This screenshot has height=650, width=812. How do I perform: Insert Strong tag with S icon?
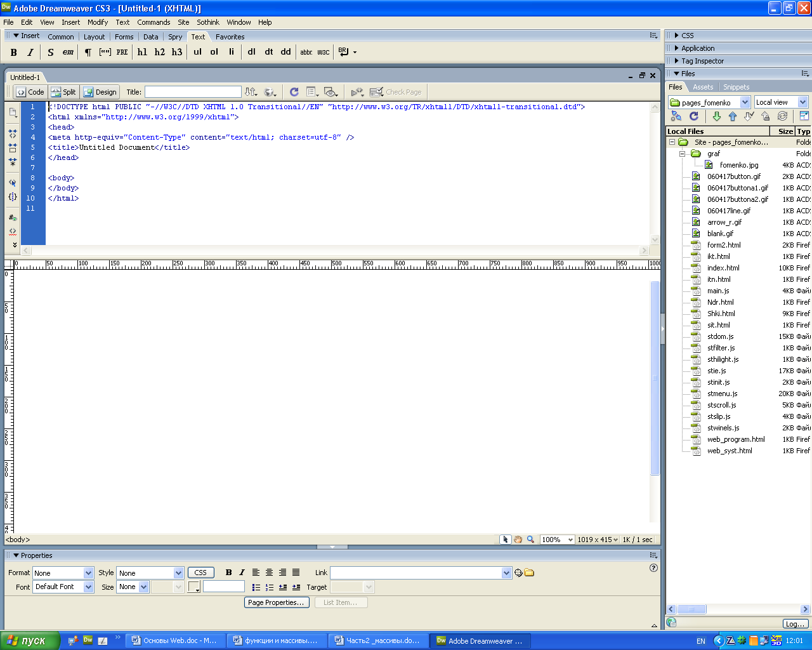[x=51, y=52]
